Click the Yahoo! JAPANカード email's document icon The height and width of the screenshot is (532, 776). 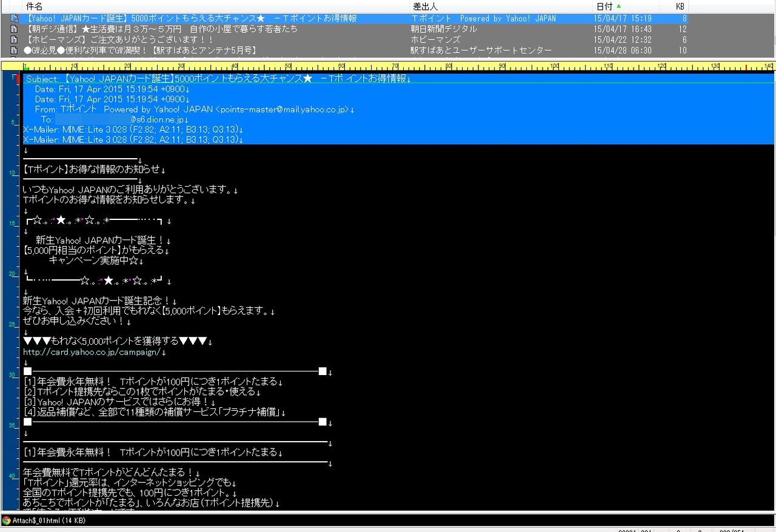(x=15, y=19)
